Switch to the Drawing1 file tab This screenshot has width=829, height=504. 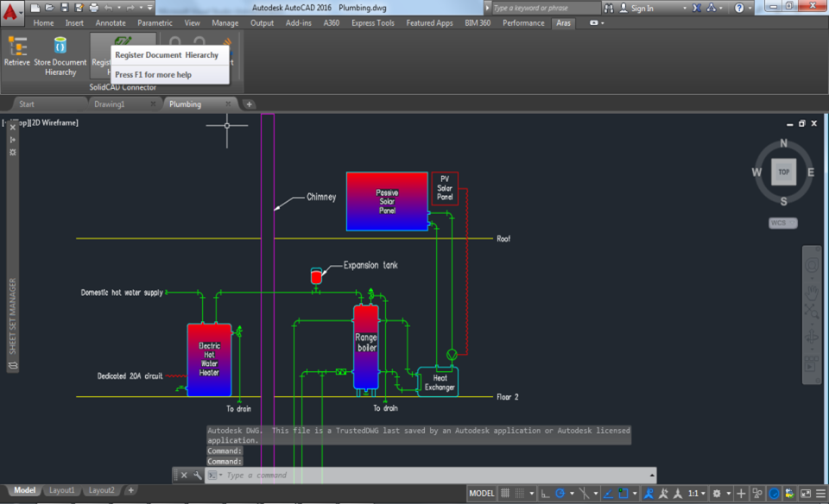[110, 104]
